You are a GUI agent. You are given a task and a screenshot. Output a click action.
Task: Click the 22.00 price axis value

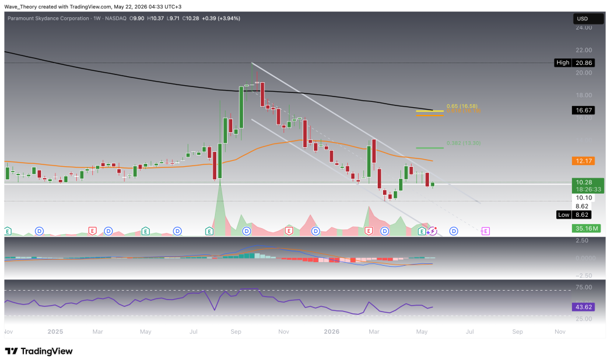click(x=584, y=50)
